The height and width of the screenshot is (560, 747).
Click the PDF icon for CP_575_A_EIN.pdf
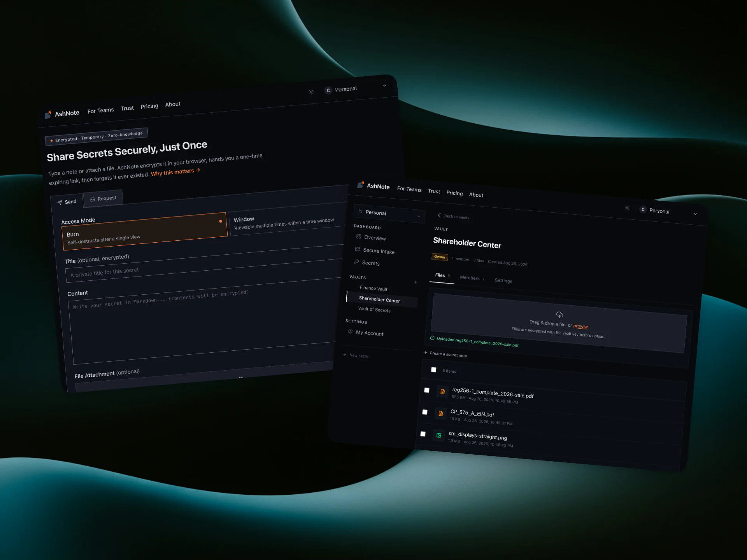pyautogui.click(x=441, y=413)
